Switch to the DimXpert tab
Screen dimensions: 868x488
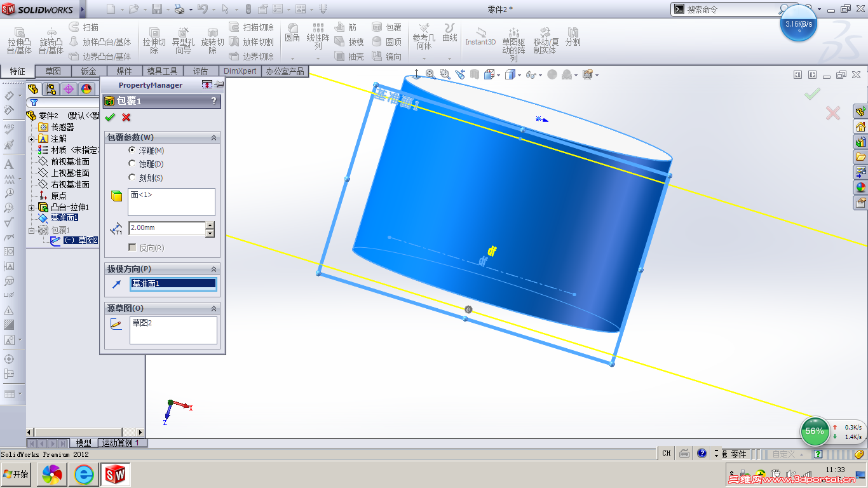pos(240,71)
